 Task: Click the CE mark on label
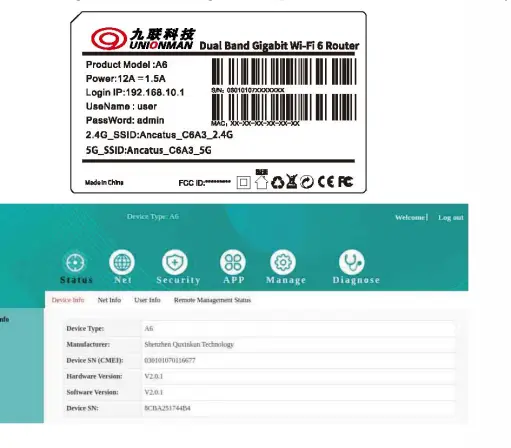point(326,182)
